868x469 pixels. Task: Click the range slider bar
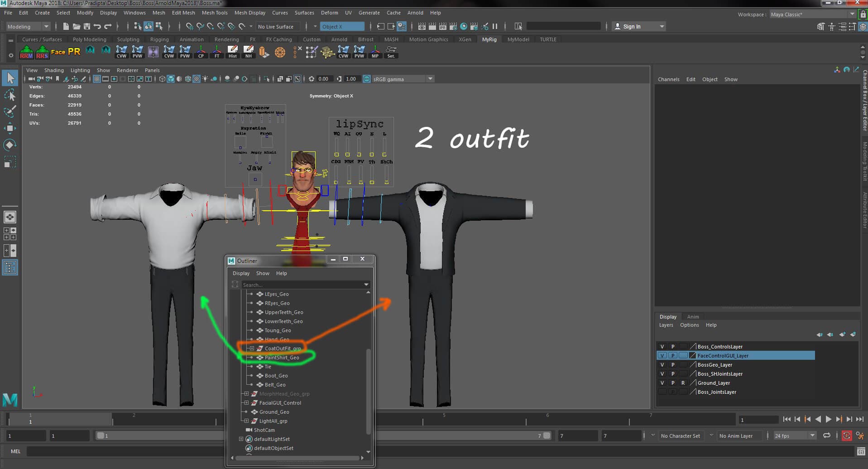[x=324, y=435]
